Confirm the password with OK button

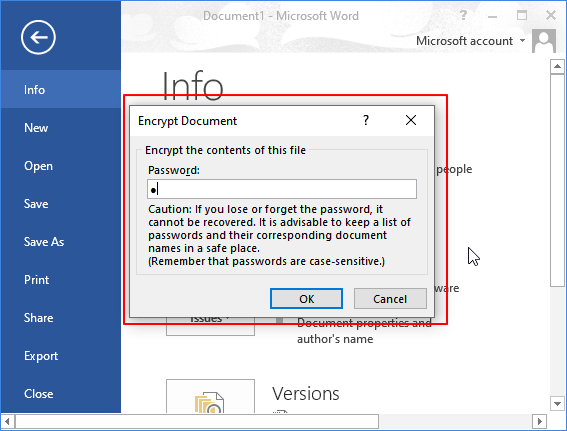click(306, 299)
